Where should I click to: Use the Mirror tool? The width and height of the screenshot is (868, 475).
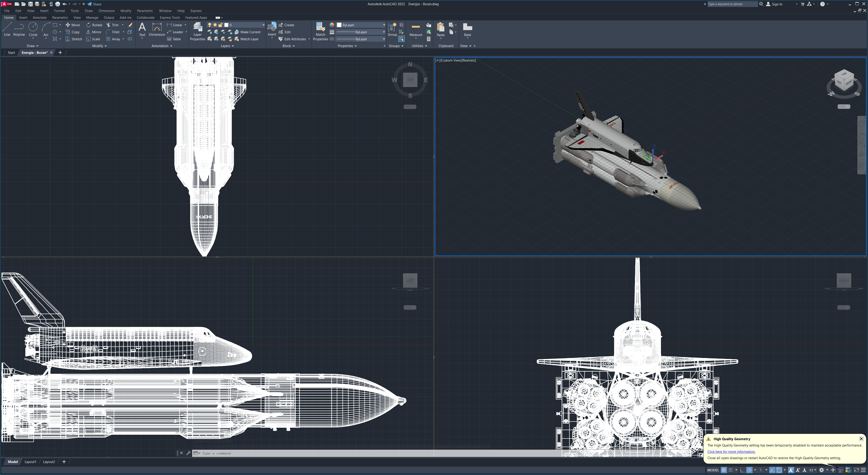point(94,32)
